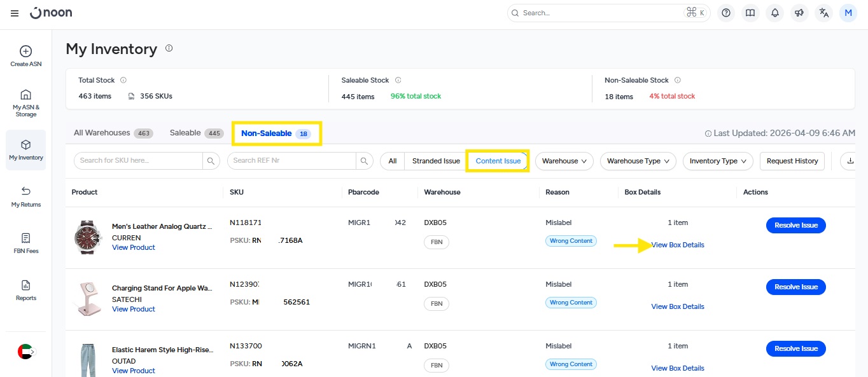Open Reports in sidebar
This screenshot has height=377, width=868.
point(26,290)
